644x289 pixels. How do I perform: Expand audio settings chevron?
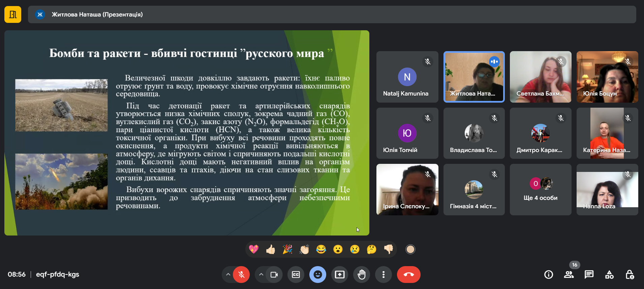pos(228,275)
